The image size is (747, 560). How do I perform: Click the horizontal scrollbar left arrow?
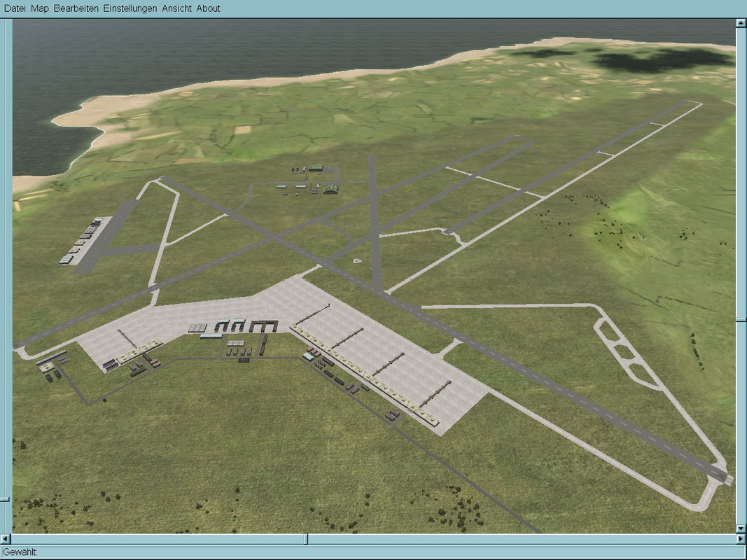coord(5,539)
